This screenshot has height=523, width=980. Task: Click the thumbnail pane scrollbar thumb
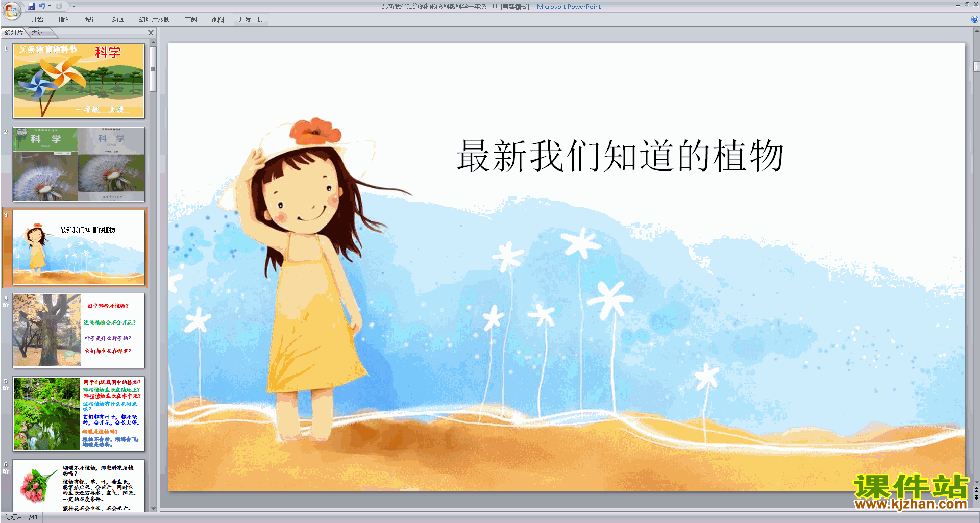coord(153,69)
